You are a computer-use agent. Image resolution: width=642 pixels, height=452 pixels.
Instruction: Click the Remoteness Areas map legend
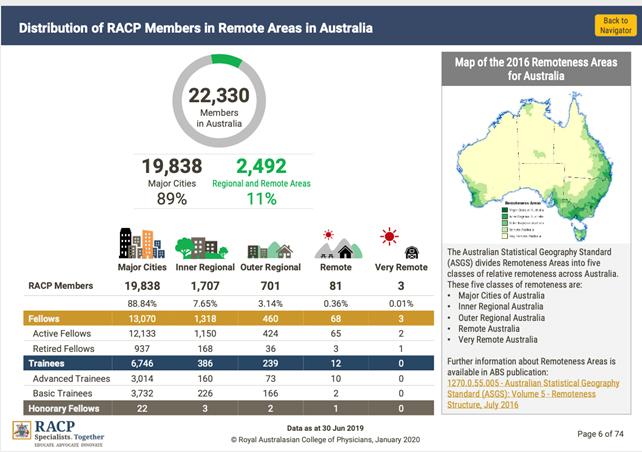pyautogui.click(x=523, y=220)
